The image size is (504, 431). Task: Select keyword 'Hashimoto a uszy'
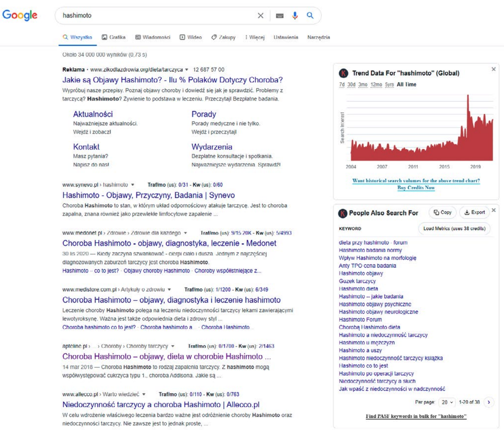(x=360, y=350)
